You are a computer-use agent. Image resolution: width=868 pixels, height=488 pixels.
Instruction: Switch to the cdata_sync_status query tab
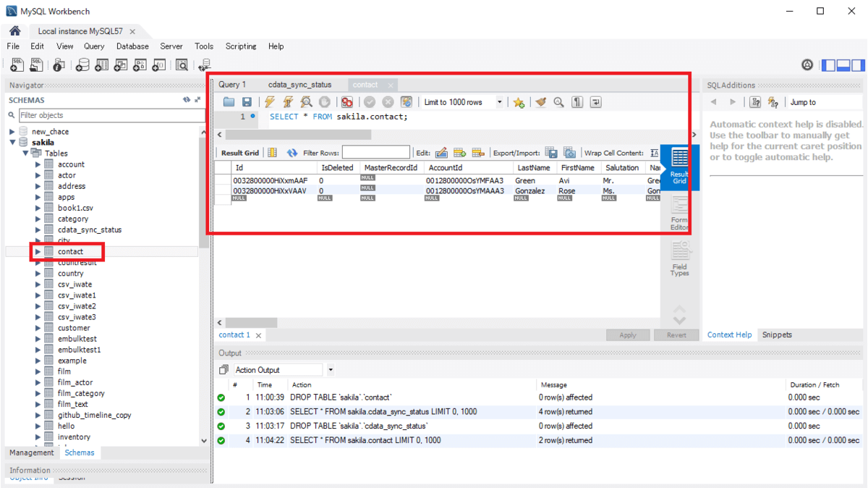pyautogui.click(x=299, y=85)
